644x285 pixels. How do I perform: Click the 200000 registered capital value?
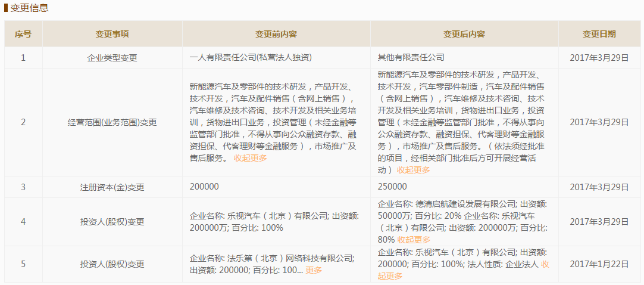204,187
